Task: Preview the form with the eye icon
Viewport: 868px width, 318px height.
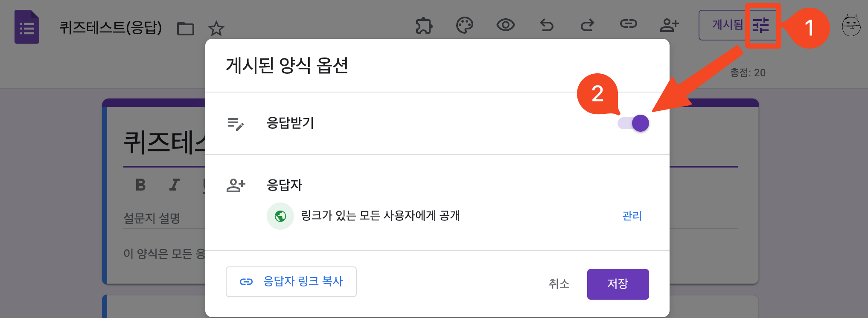Action: [505, 25]
